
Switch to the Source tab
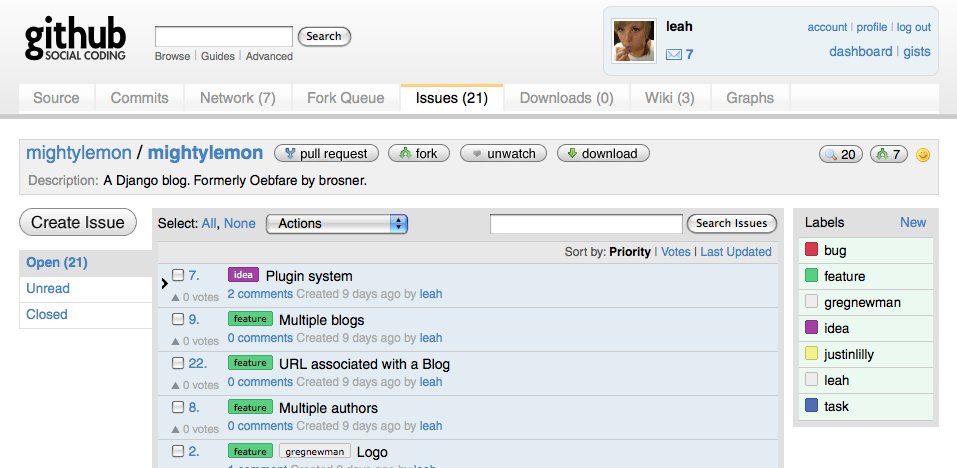56,98
